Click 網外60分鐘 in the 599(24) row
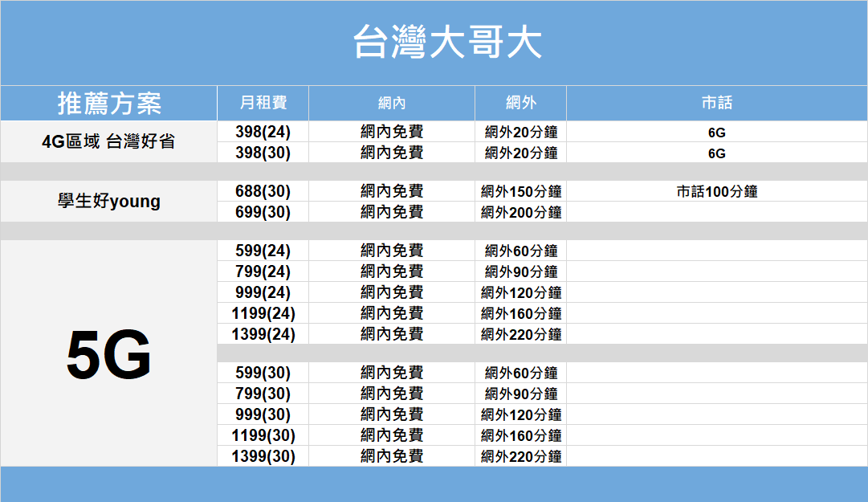Screen dimensions: 868x502 coord(520,251)
